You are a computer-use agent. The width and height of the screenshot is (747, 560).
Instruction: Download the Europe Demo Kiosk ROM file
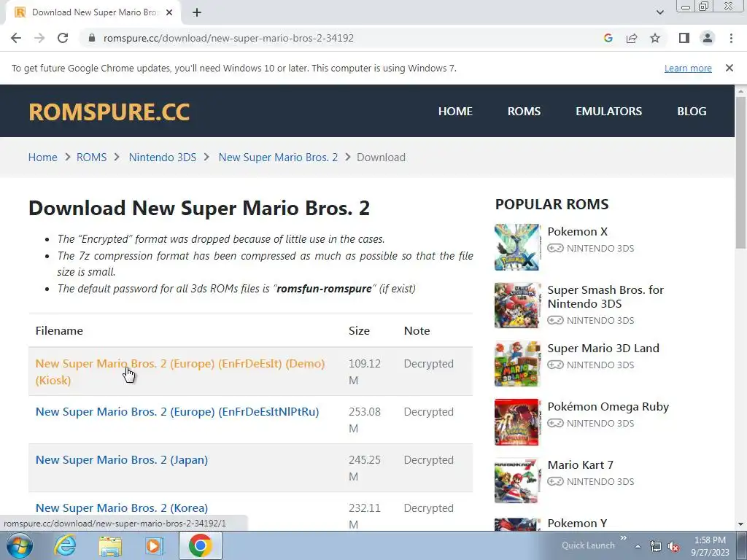180,371
